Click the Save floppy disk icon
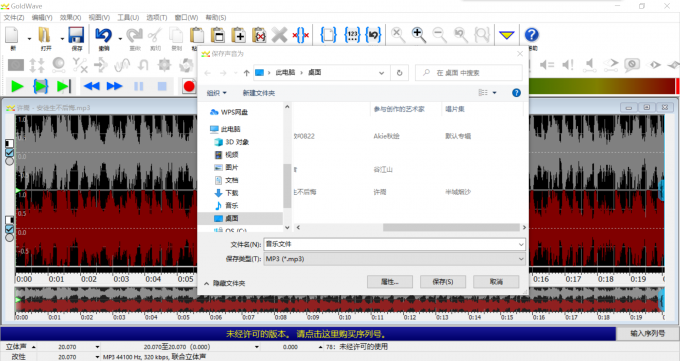680x361 pixels. (x=76, y=35)
